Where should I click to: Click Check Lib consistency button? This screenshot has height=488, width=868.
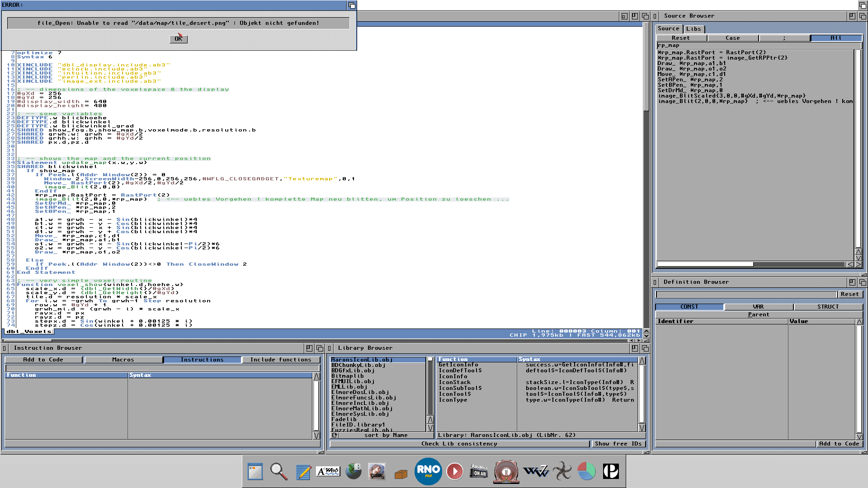[x=459, y=444]
